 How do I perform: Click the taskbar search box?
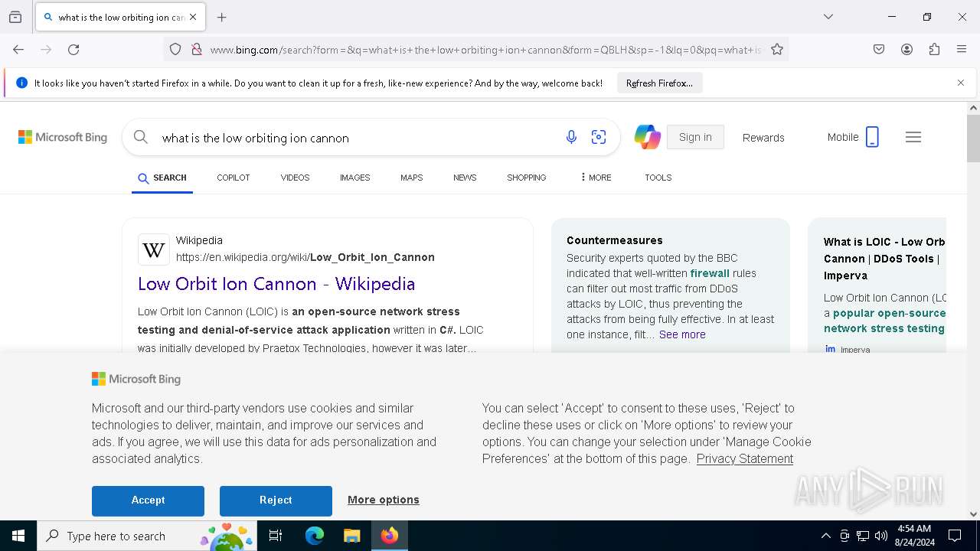click(x=145, y=536)
